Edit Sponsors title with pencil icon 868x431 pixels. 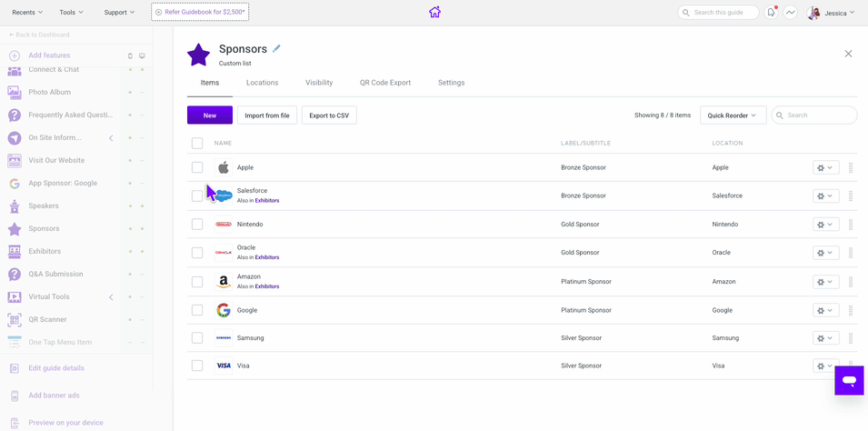click(277, 48)
